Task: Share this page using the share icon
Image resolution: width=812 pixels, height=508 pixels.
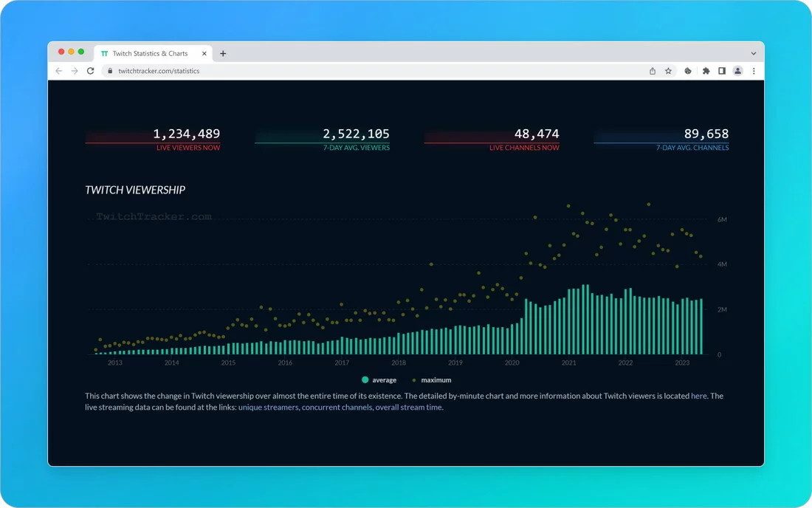Action: pyautogui.click(x=653, y=71)
